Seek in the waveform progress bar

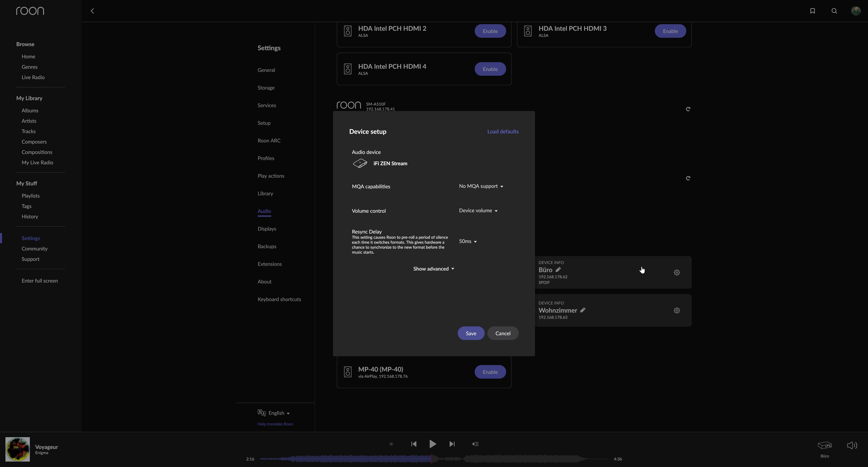434,459
